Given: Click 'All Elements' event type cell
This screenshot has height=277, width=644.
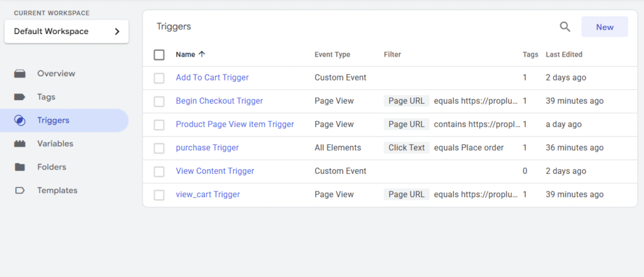Looking at the screenshot, I should 338,148.
